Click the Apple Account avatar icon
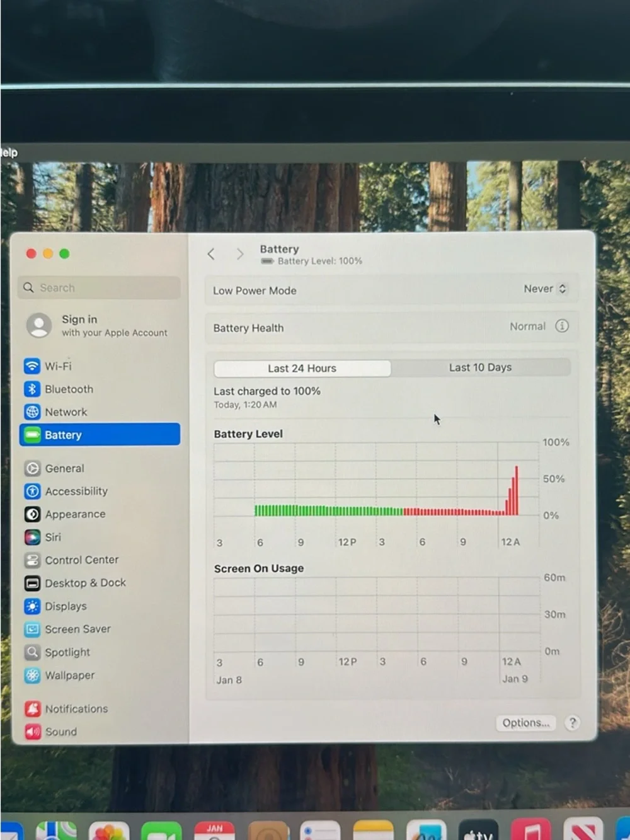 point(39,325)
